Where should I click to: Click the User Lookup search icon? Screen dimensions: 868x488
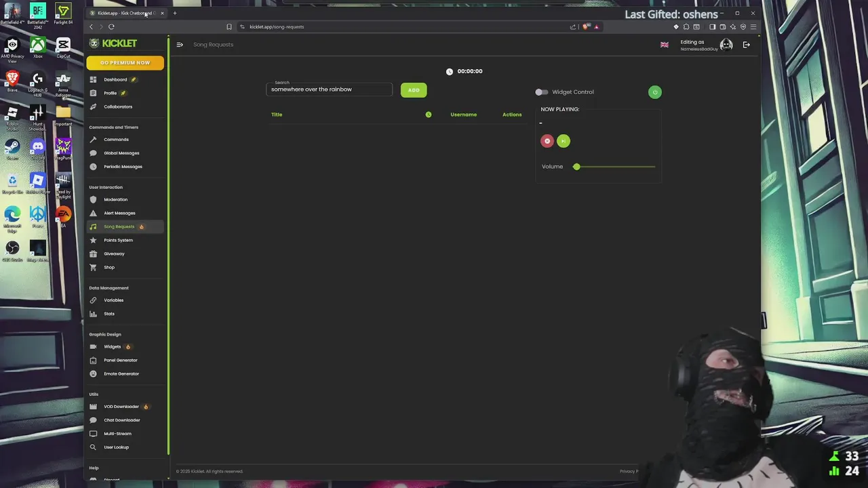pyautogui.click(x=94, y=447)
